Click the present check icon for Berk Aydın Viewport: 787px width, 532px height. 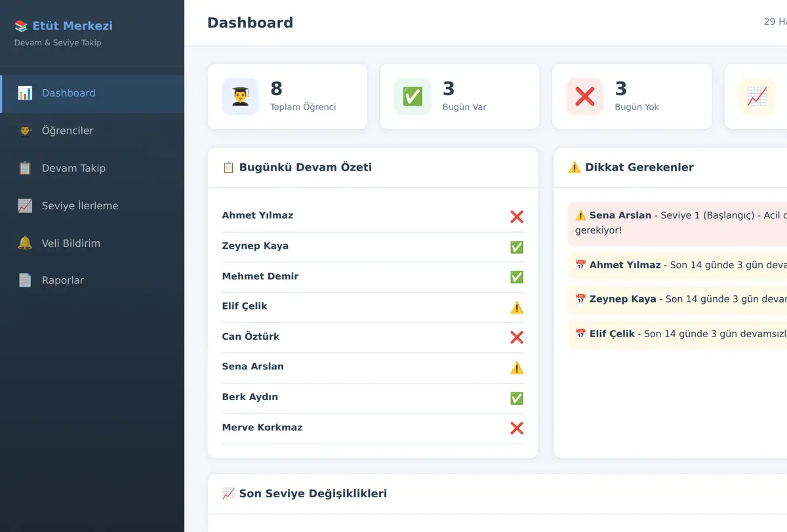pos(517,398)
